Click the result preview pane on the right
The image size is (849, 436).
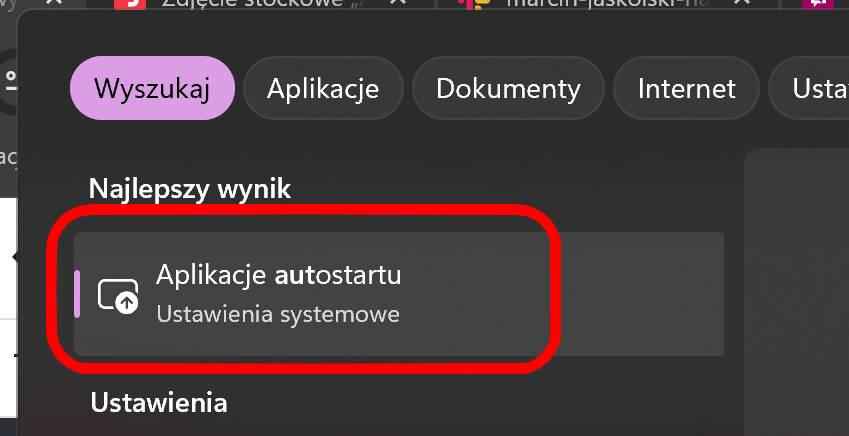pos(796,292)
